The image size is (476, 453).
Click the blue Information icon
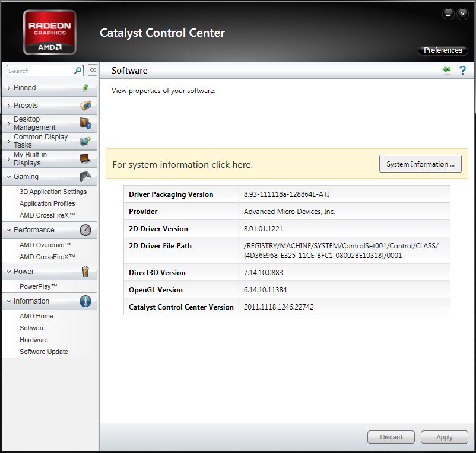(x=85, y=301)
